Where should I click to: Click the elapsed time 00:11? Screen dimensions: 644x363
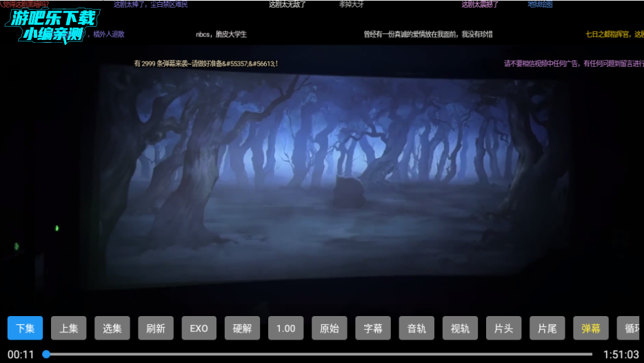pyautogui.click(x=21, y=354)
